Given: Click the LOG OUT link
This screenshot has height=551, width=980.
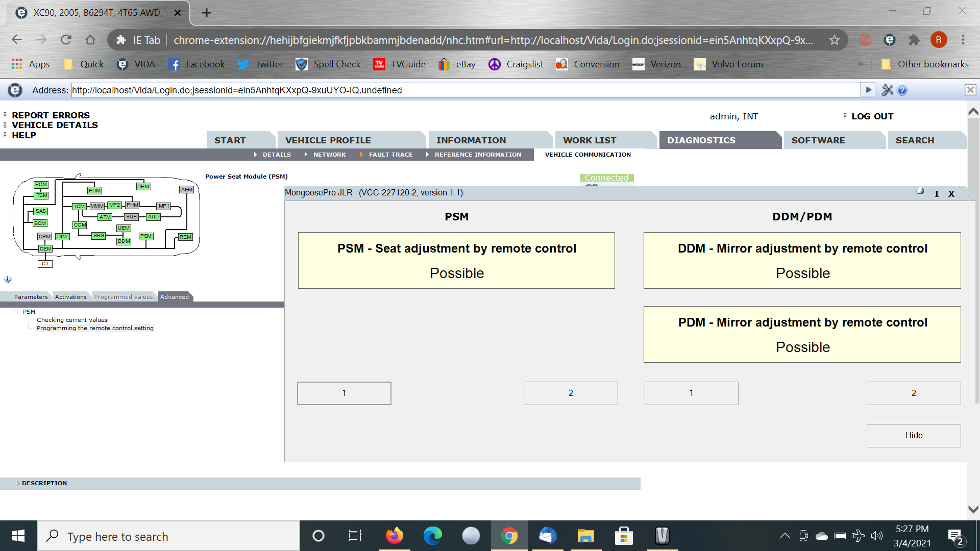Looking at the screenshot, I should (x=872, y=116).
